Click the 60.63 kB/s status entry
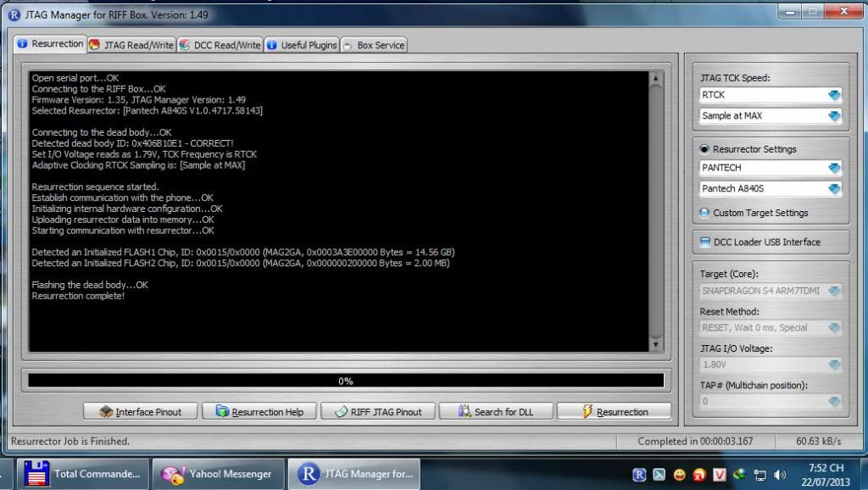Screen dimensions: 868x490 [x=818, y=442]
